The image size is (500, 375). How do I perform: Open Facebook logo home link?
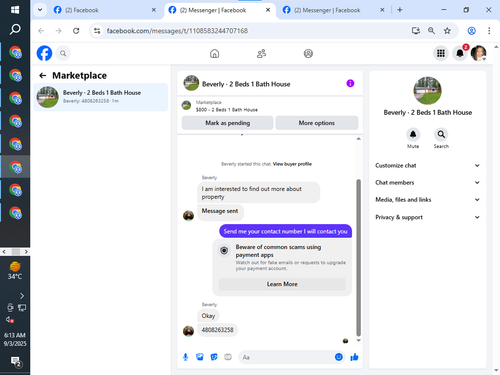coord(44,53)
